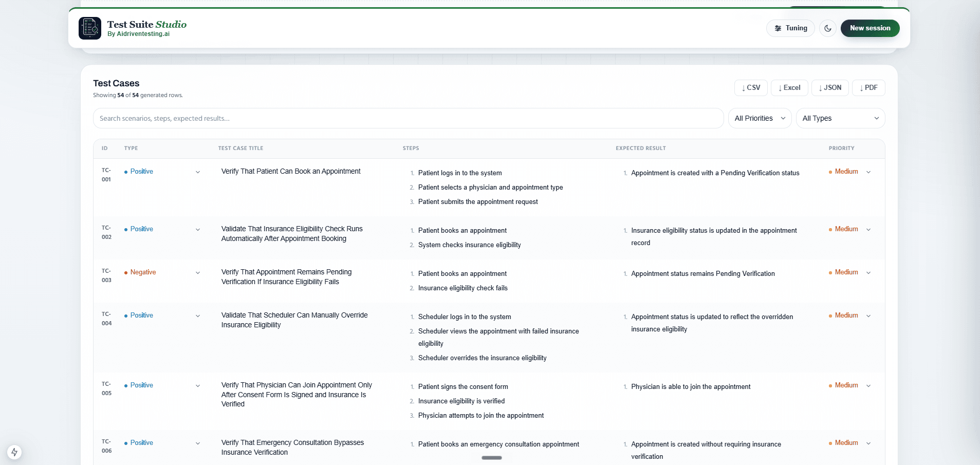Export test cases as CSV
The image size is (980, 465).
click(751, 88)
